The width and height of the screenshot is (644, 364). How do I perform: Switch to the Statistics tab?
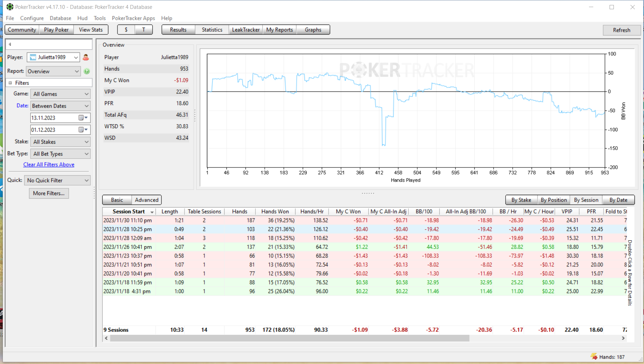212,30
